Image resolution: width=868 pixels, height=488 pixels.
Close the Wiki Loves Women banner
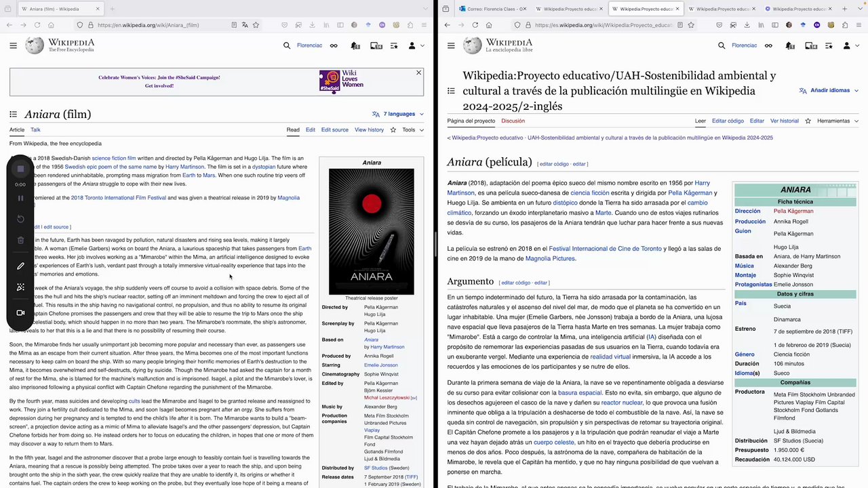click(x=418, y=73)
